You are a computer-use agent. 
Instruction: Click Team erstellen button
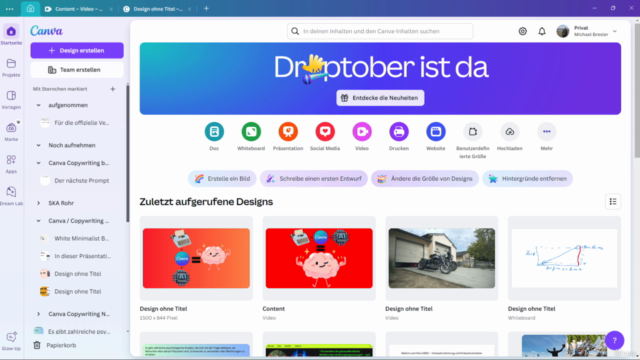[x=77, y=70]
